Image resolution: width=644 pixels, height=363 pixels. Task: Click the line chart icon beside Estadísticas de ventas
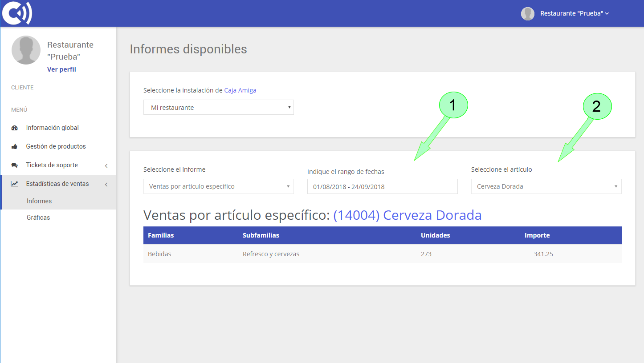pos(15,183)
